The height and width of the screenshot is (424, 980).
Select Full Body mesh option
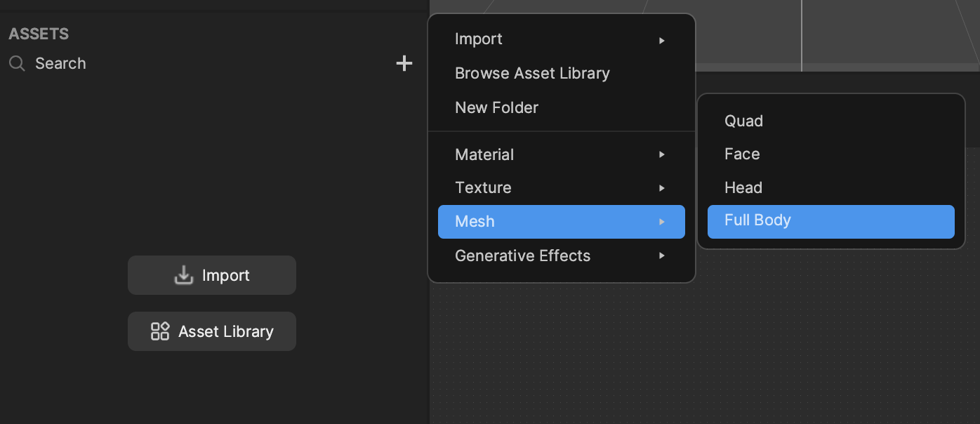click(x=831, y=222)
